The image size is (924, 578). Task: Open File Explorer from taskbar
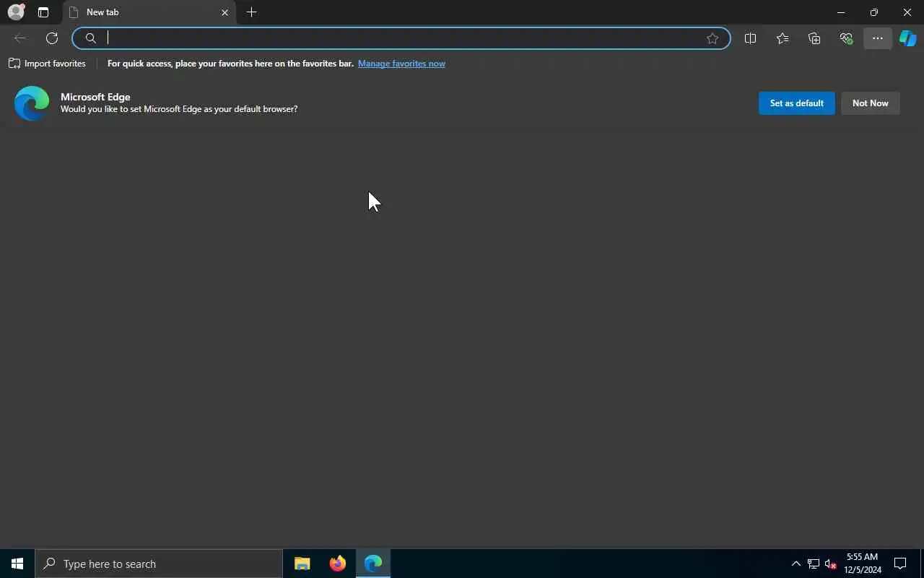coord(302,564)
